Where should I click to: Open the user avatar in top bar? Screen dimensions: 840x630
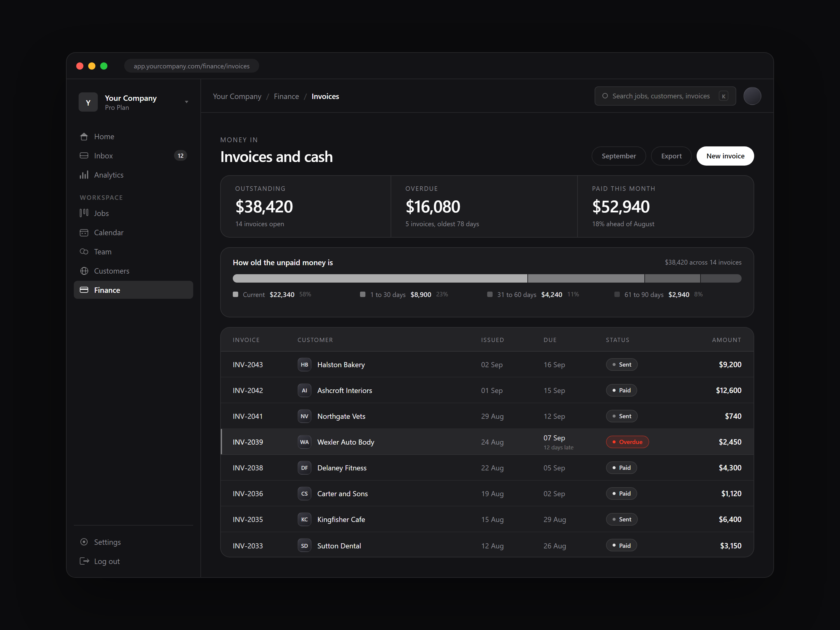click(x=752, y=96)
